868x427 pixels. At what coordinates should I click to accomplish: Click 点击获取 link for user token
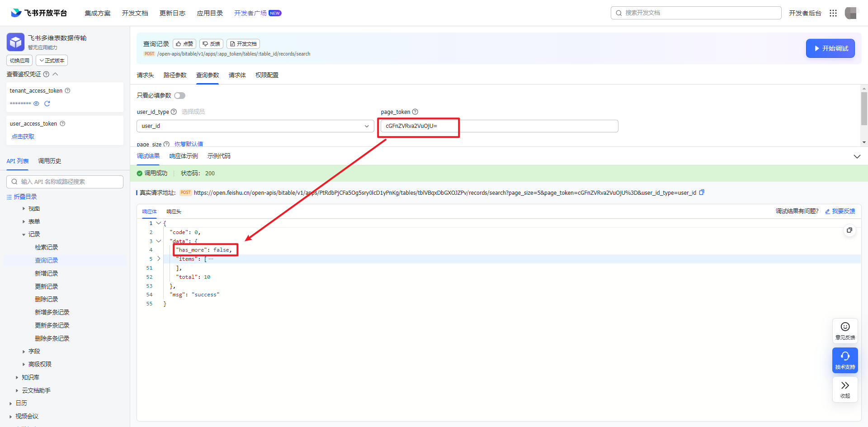[23, 136]
